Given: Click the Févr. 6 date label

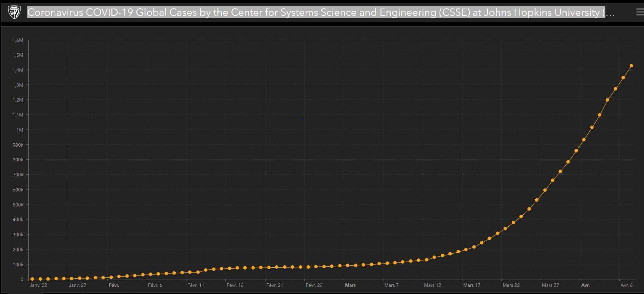Looking at the screenshot, I should pyautogui.click(x=155, y=285).
